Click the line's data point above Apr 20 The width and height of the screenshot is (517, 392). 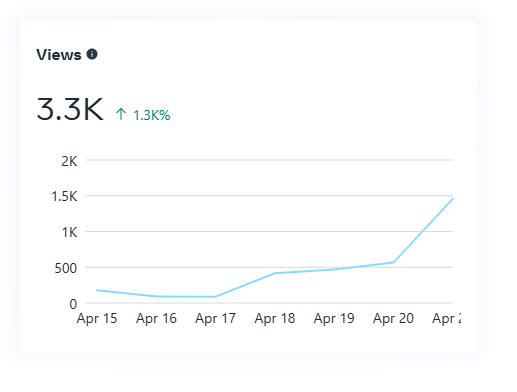393,262
